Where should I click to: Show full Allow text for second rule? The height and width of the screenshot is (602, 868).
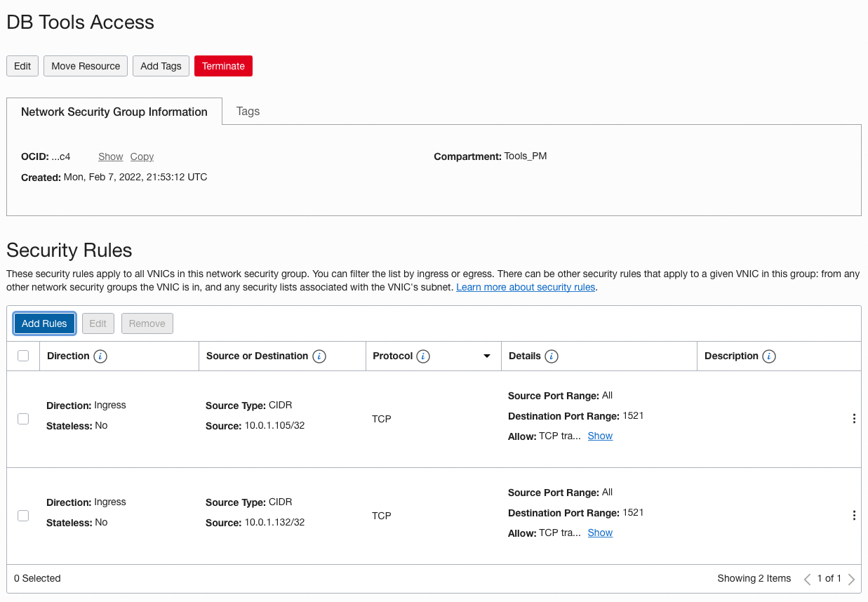pos(600,533)
